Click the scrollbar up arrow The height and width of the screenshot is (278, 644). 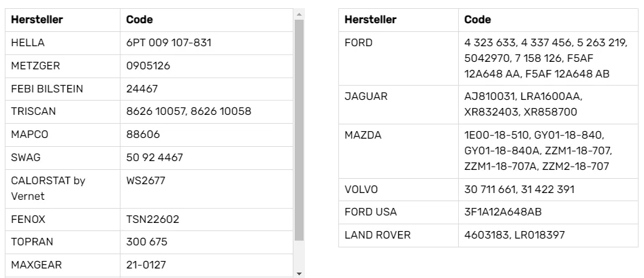tap(299, 14)
